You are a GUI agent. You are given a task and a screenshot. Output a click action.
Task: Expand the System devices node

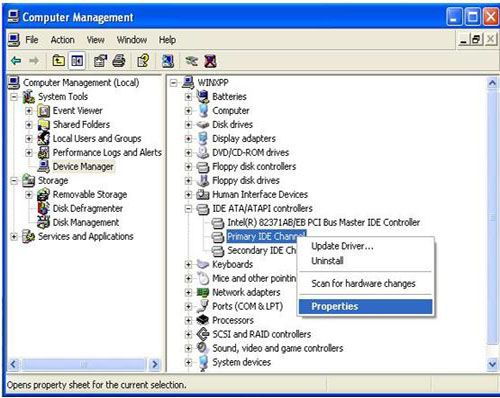click(188, 362)
